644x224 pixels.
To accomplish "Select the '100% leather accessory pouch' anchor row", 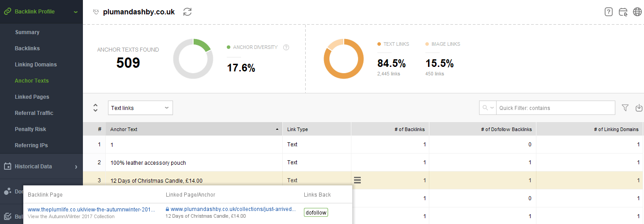I will tap(363, 163).
